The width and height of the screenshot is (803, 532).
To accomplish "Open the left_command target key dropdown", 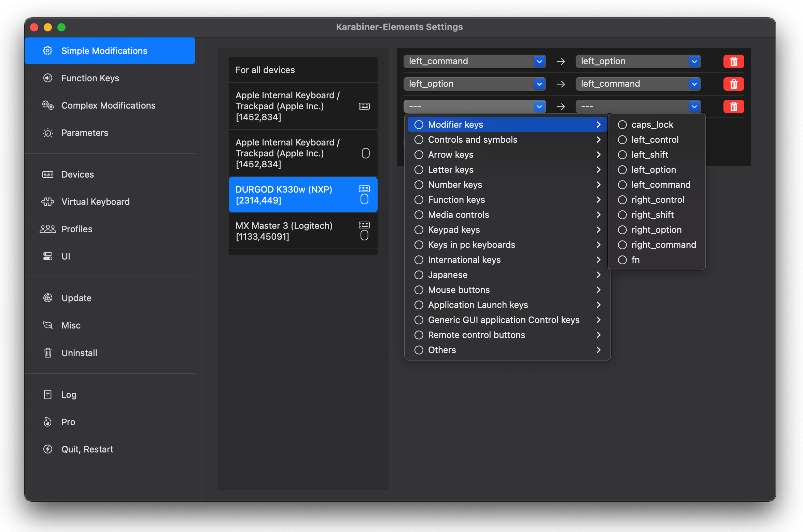I will tap(638, 84).
